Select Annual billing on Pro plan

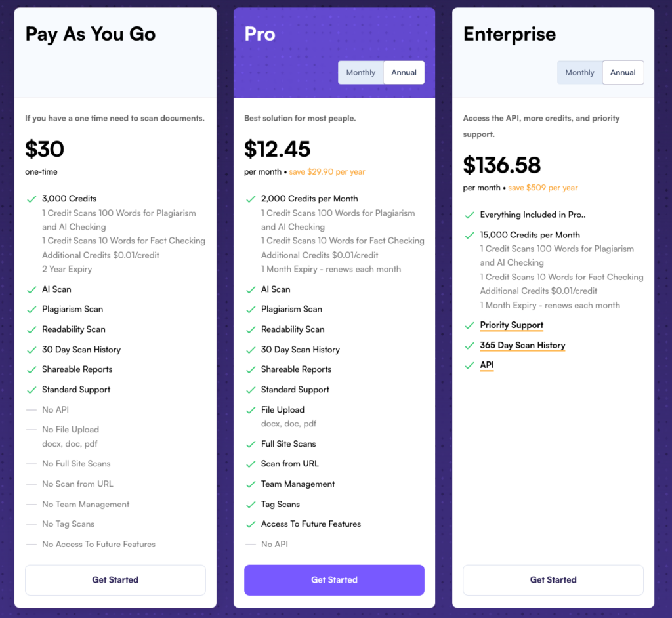(404, 72)
